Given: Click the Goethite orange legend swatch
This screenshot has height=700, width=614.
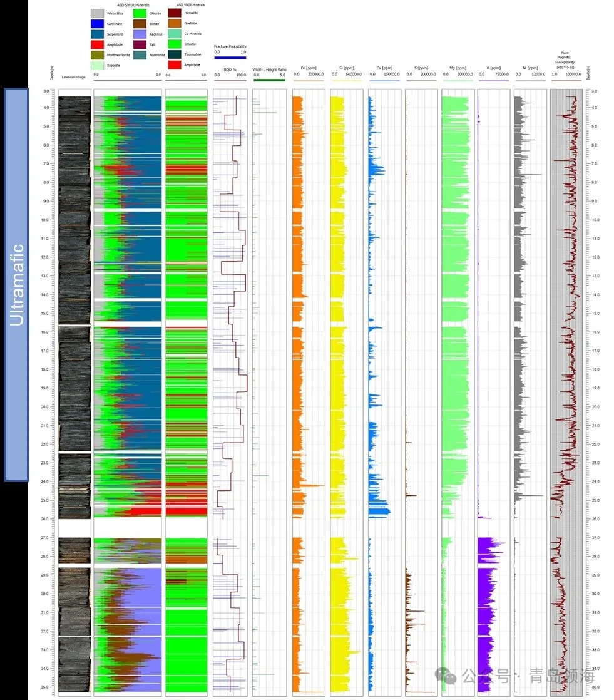Looking at the screenshot, I should point(175,24).
